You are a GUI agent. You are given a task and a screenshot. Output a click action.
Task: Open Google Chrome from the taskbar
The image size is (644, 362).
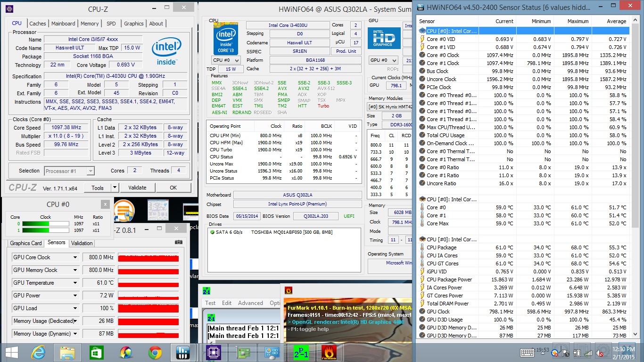click(x=155, y=353)
